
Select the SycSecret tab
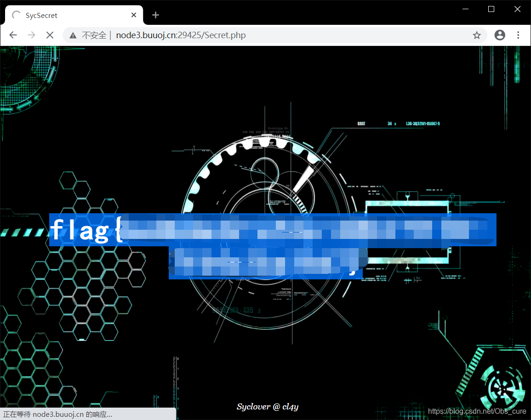[x=69, y=15]
